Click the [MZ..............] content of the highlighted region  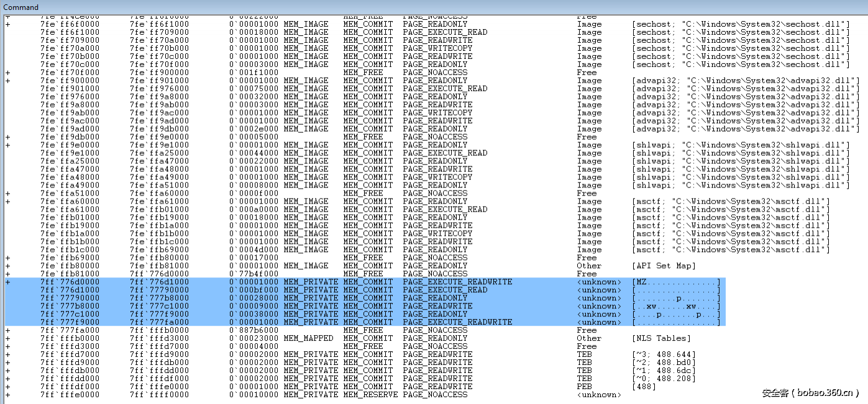676,282
